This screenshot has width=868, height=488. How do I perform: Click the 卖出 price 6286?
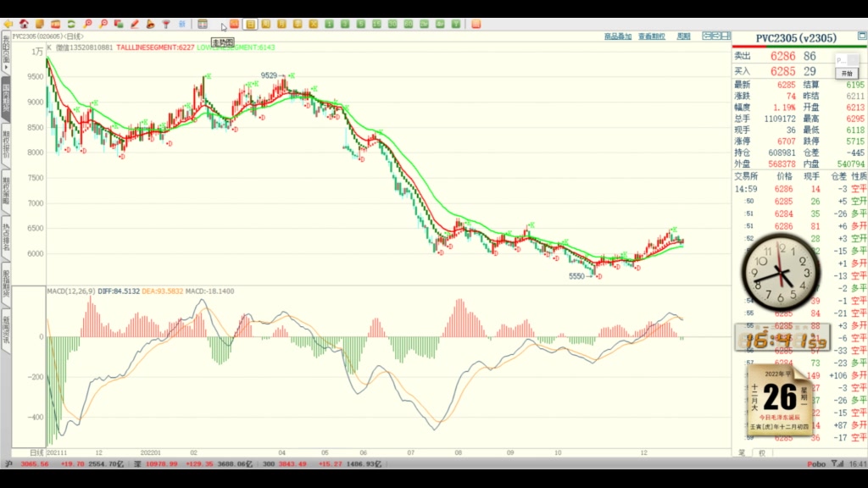coord(782,56)
